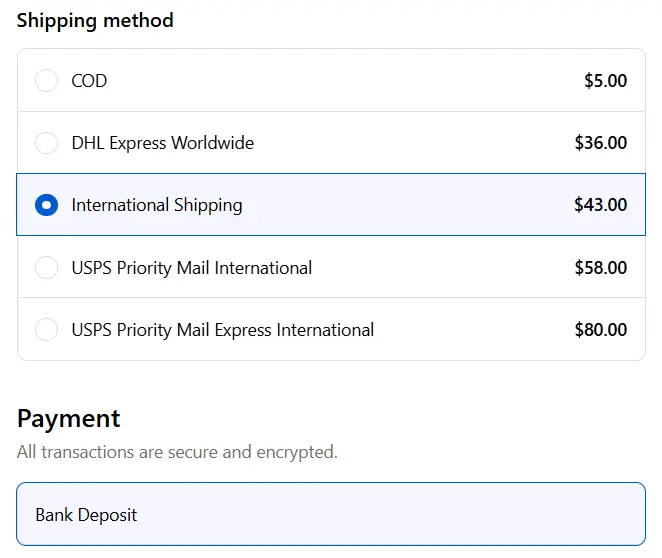Click the Payment section heading
The height and width of the screenshot is (558, 662).
(69, 418)
